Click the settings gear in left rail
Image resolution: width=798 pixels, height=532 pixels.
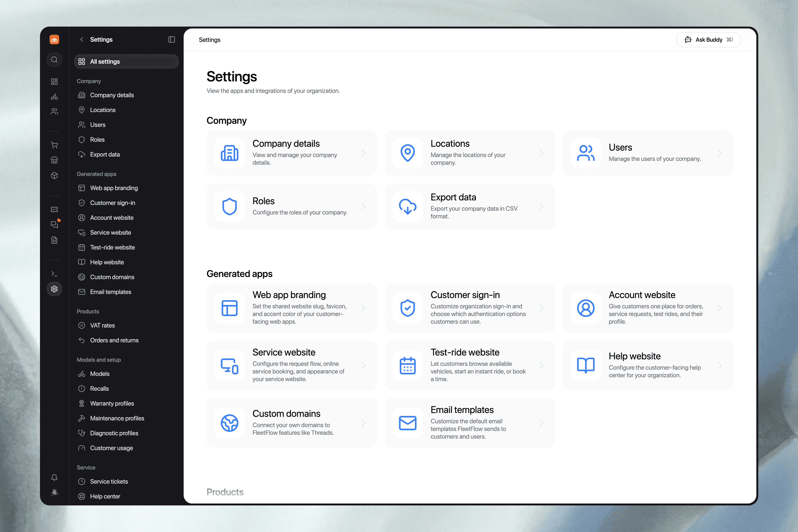coord(54,289)
